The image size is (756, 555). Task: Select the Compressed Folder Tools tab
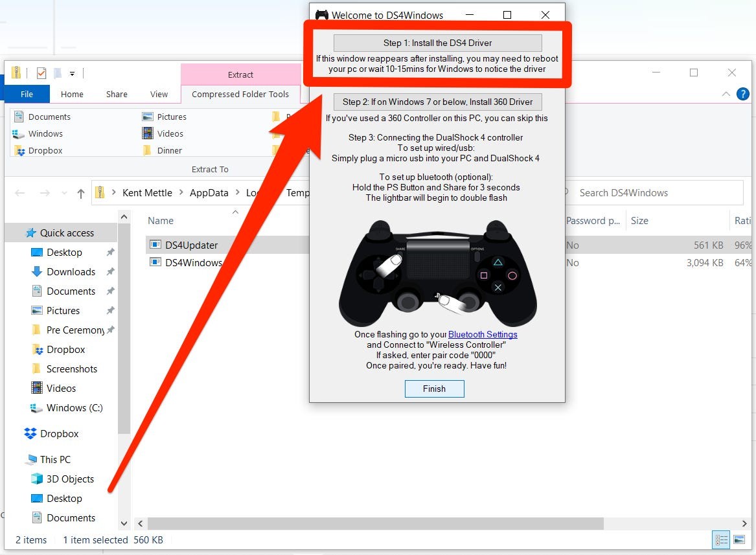(x=240, y=94)
